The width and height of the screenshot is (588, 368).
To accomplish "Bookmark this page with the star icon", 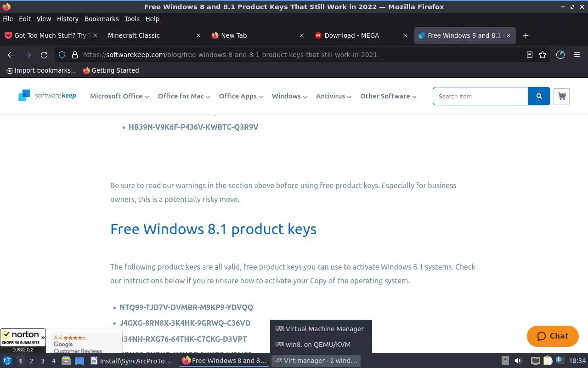I will [x=543, y=55].
